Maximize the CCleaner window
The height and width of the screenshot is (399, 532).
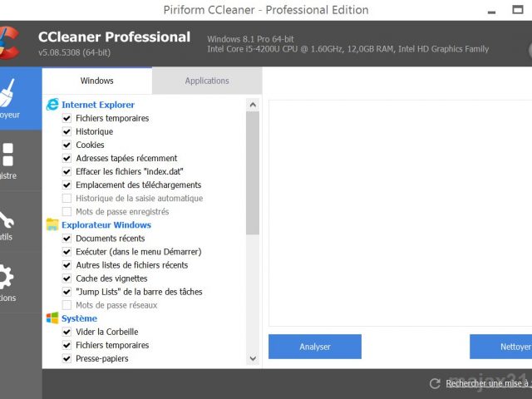(x=517, y=10)
